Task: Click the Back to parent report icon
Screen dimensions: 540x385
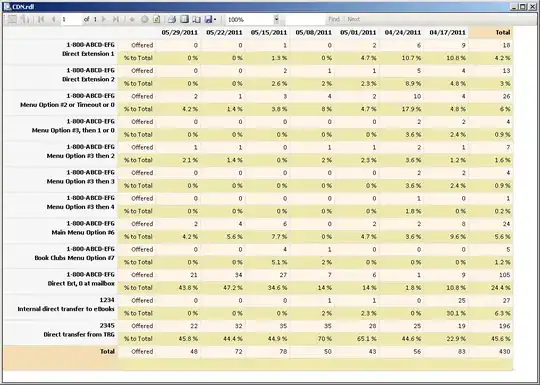Action: (x=132, y=19)
